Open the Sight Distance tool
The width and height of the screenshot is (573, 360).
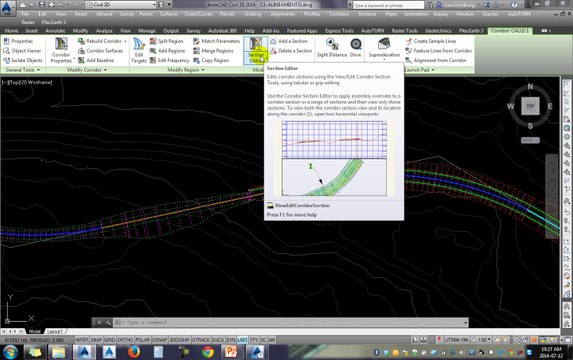pyautogui.click(x=332, y=48)
